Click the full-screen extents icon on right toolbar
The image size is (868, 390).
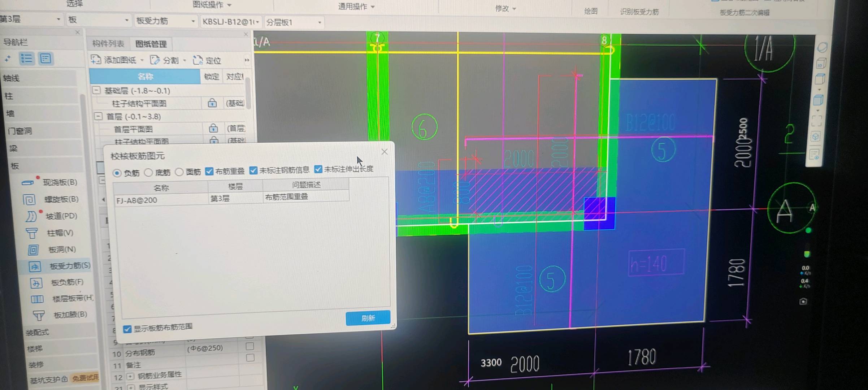tap(816, 121)
